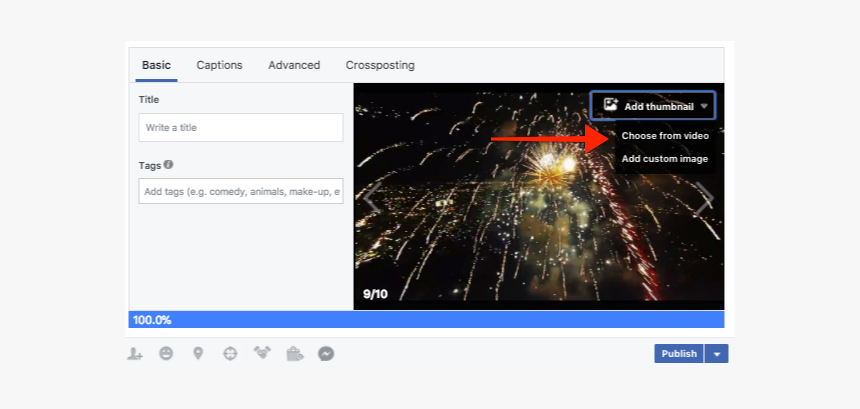The image size is (860, 409).
Task: Select 'Choose from video' option
Action: point(665,136)
